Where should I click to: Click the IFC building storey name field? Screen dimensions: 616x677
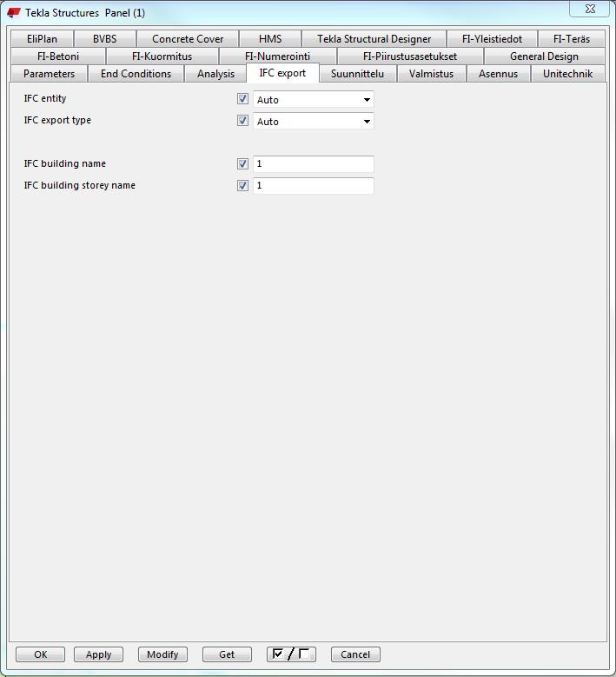click(x=314, y=185)
